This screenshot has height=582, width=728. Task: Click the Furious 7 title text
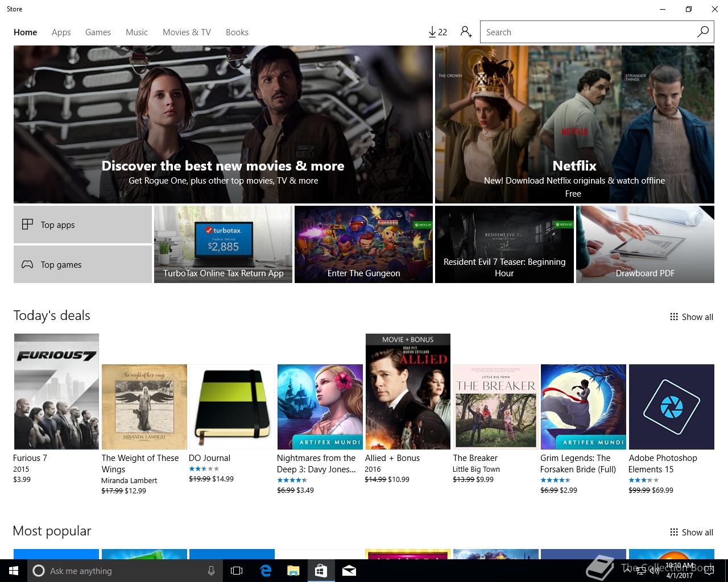coord(30,458)
